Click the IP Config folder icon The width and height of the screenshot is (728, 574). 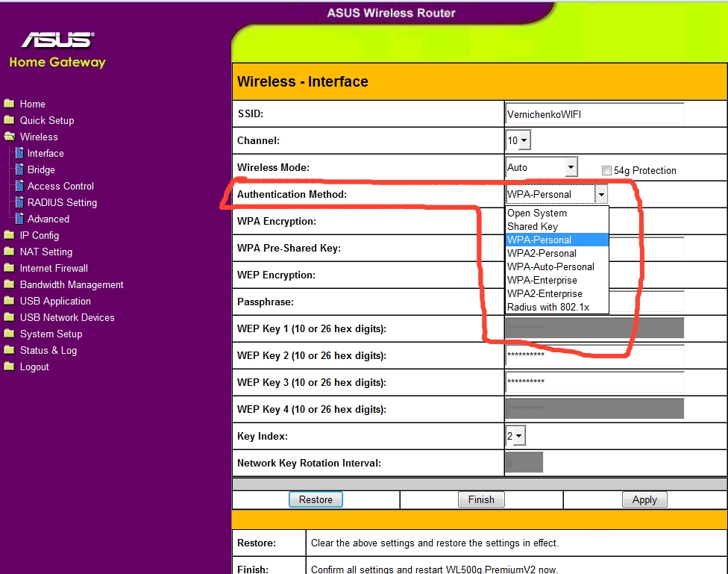click(x=9, y=235)
